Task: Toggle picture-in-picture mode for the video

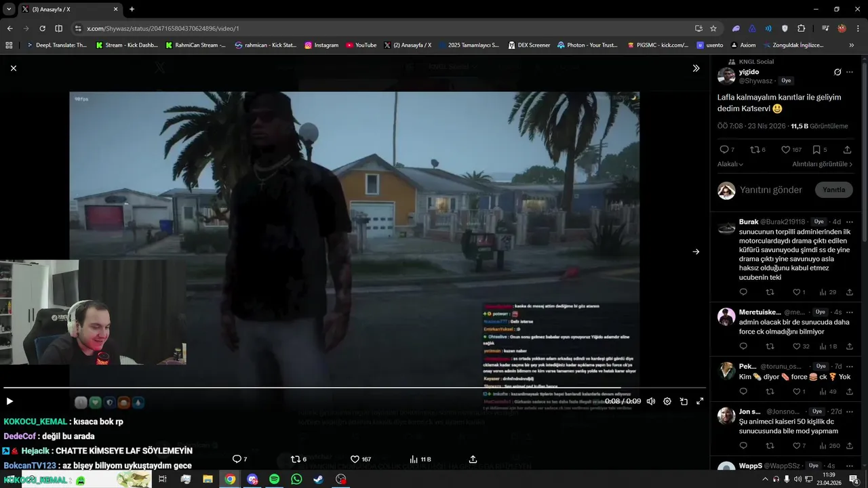Action: tap(684, 401)
